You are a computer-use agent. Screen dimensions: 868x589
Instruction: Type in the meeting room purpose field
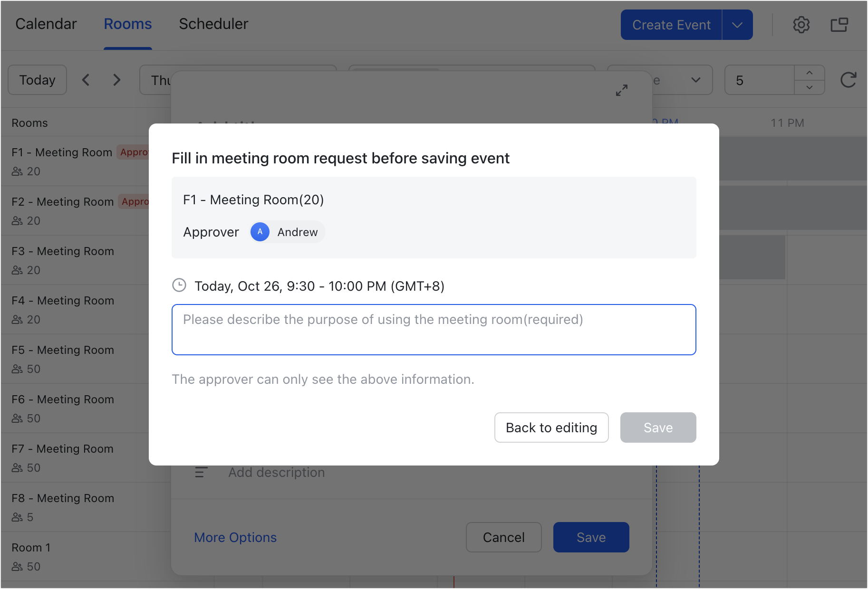(434, 330)
